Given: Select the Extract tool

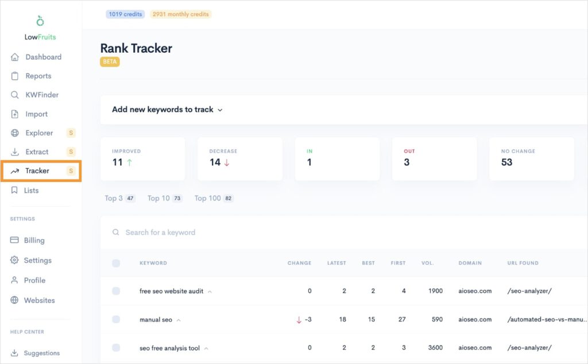Looking at the screenshot, I should (38, 152).
